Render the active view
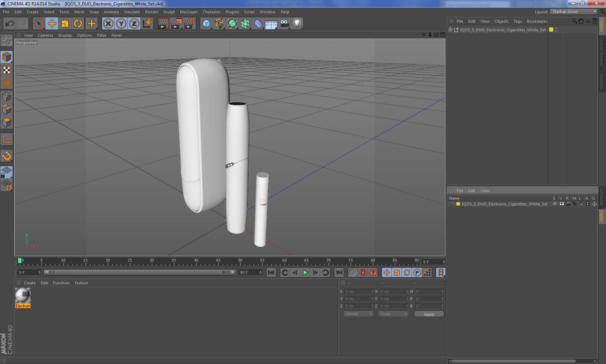Image resolution: width=606 pixels, height=364 pixels. point(163,24)
